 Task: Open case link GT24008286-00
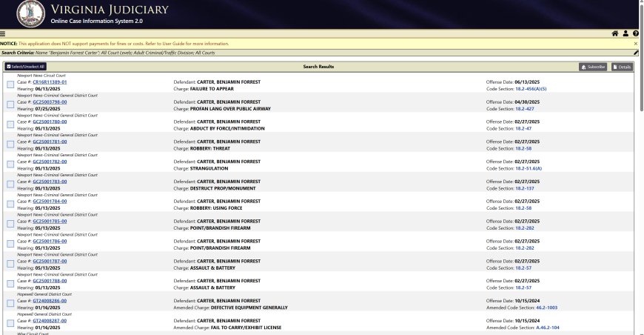tap(50, 301)
